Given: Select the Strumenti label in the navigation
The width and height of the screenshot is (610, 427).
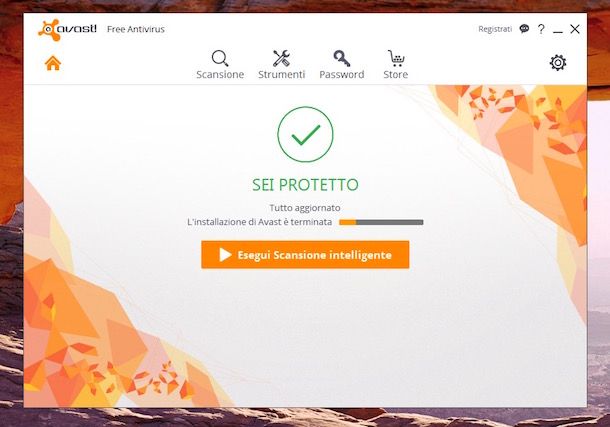Looking at the screenshot, I should point(282,74).
